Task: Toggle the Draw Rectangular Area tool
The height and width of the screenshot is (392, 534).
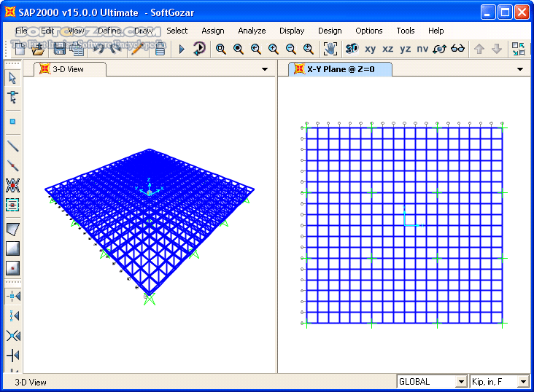Action: (12, 248)
